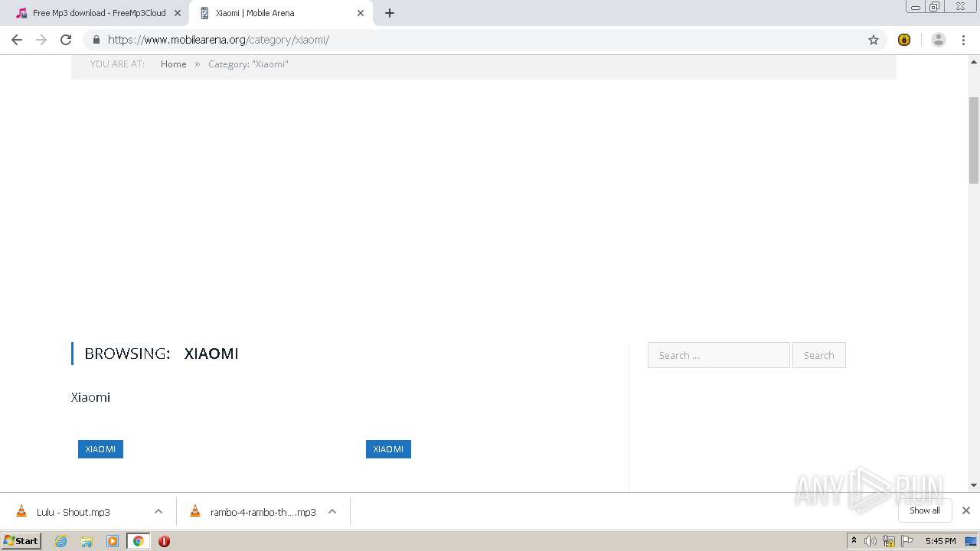Open the Windows Start menu
The image size is (980, 551).
pyautogui.click(x=21, y=541)
